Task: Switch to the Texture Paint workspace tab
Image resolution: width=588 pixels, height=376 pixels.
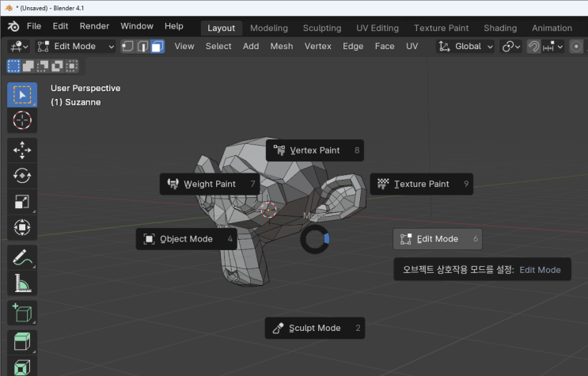Action: pos(442,28)
